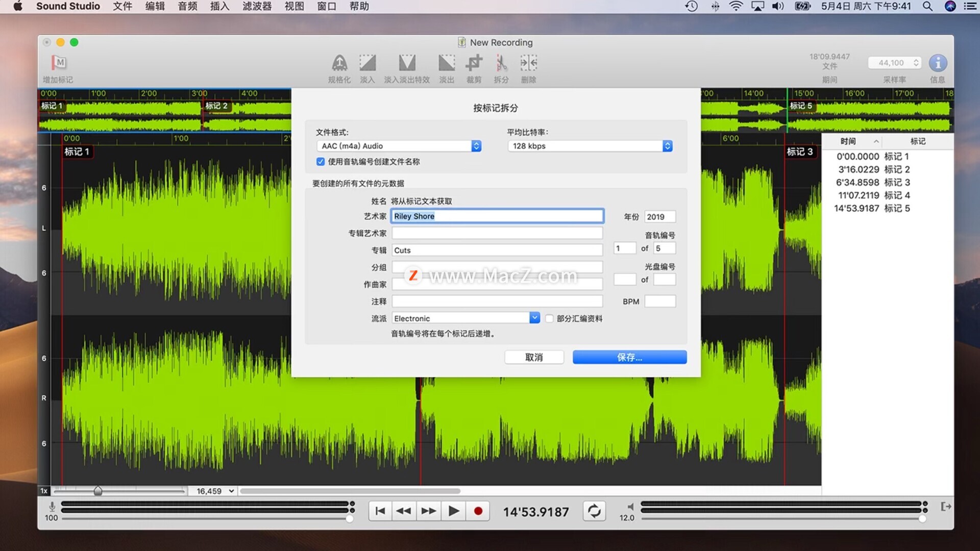
Task: Open the average bitrate (128 kbps) dropdown
Action: [x=590, y=146]
